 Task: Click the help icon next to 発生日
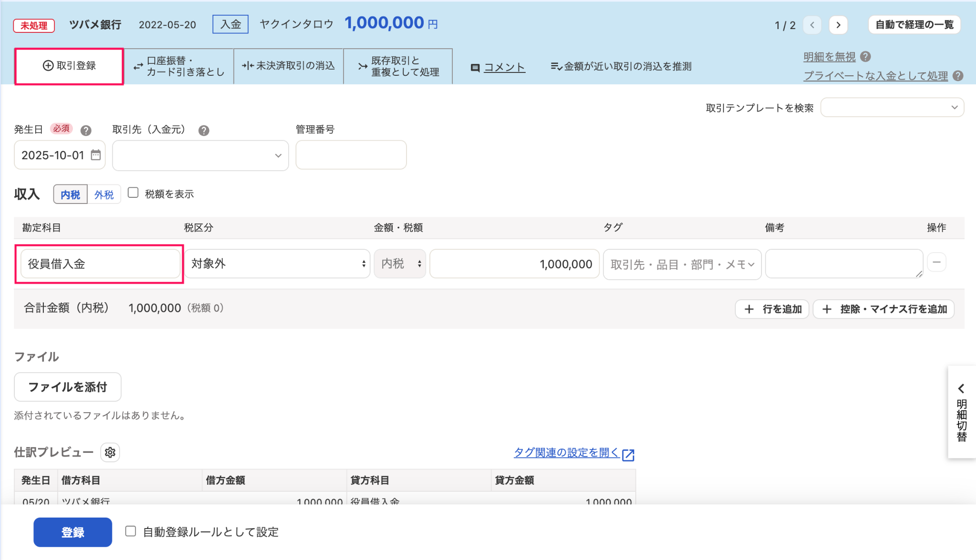coord(86,130)
